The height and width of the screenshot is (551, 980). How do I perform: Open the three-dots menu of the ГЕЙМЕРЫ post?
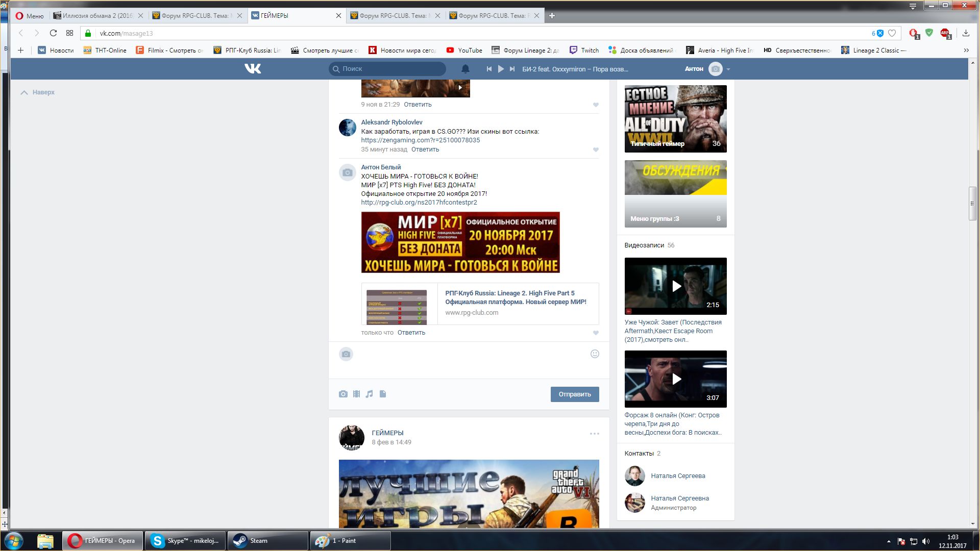594,434
